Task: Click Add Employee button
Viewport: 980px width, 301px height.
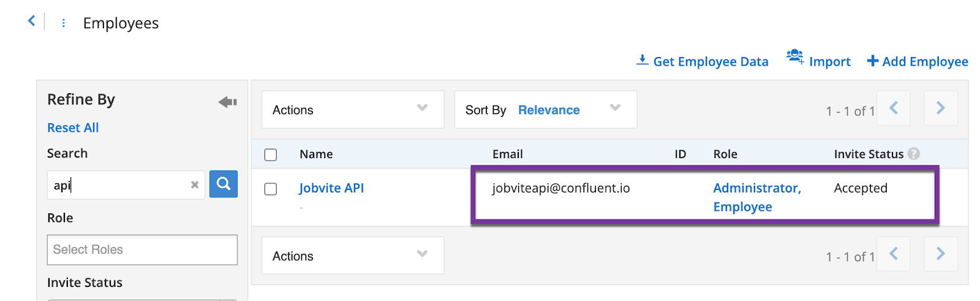Action: point(918,61)
